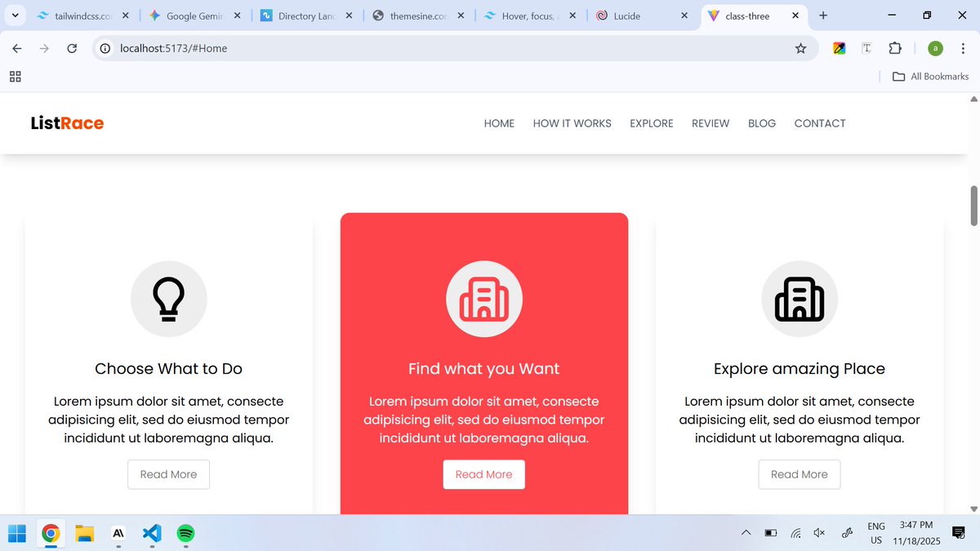Switch to the Hover, focus tab

530,16
